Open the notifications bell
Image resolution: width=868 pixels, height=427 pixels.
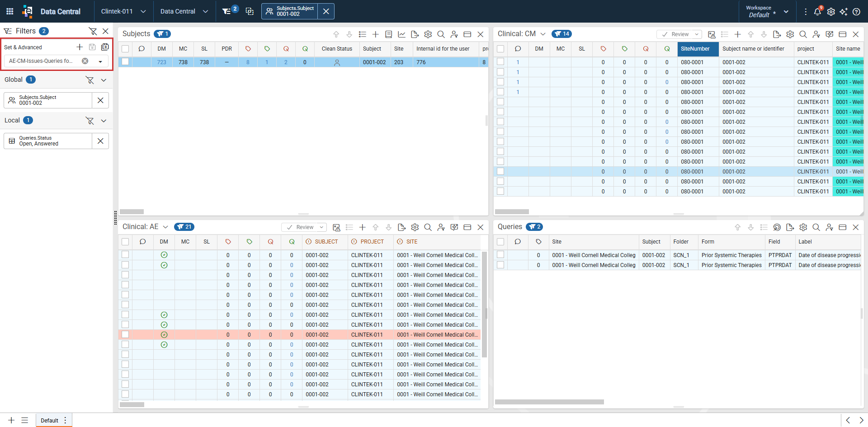click(817, 12)
